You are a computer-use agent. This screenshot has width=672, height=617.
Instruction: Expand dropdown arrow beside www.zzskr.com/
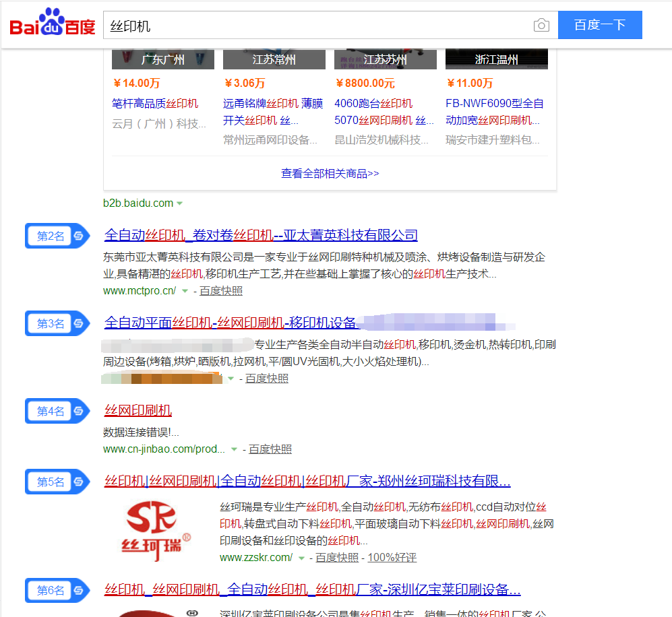tap(301, 558)
